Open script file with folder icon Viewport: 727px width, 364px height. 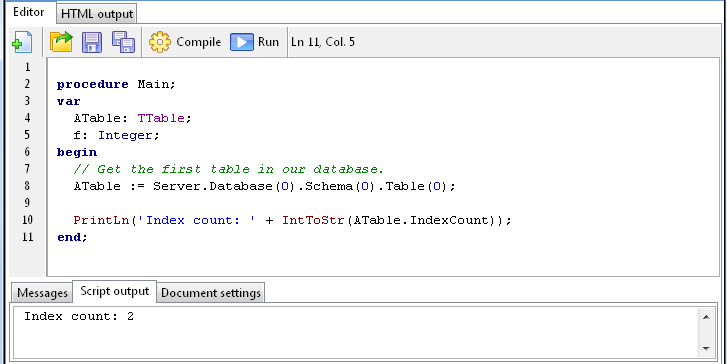(x=61, y=42)
